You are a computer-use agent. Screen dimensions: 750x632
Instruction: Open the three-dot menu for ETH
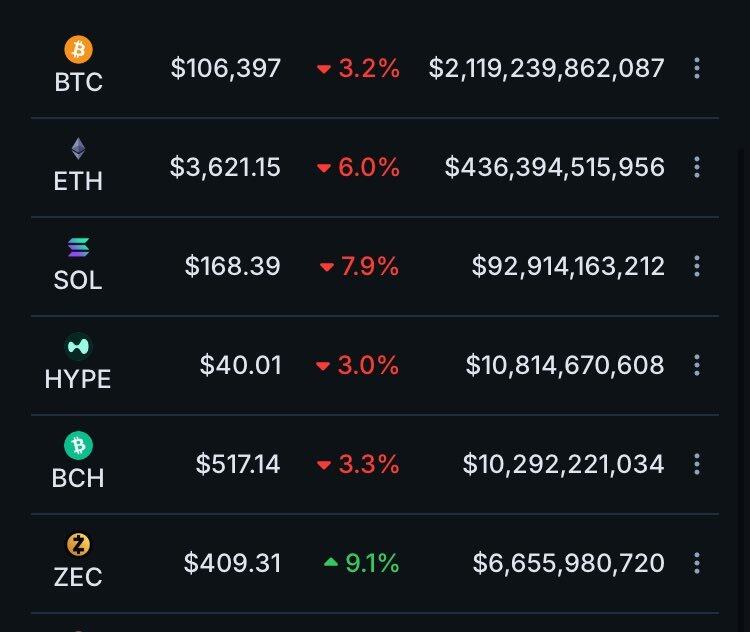[697, 167]
